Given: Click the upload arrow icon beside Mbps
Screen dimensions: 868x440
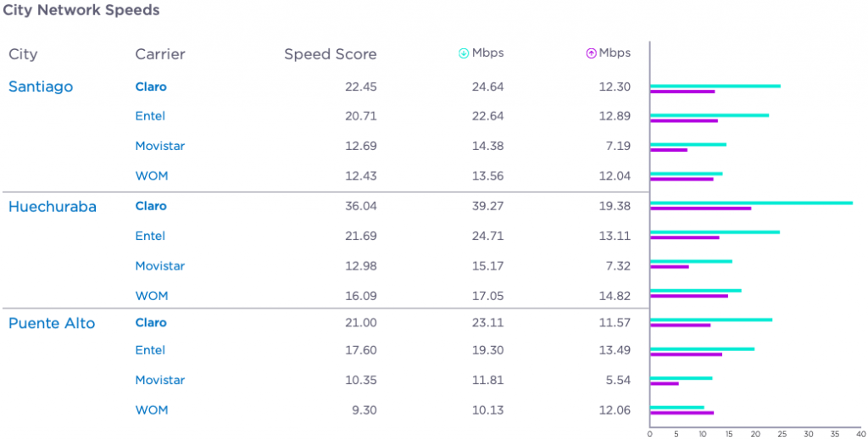Looking at the screenshot, I should pos(591,53).
